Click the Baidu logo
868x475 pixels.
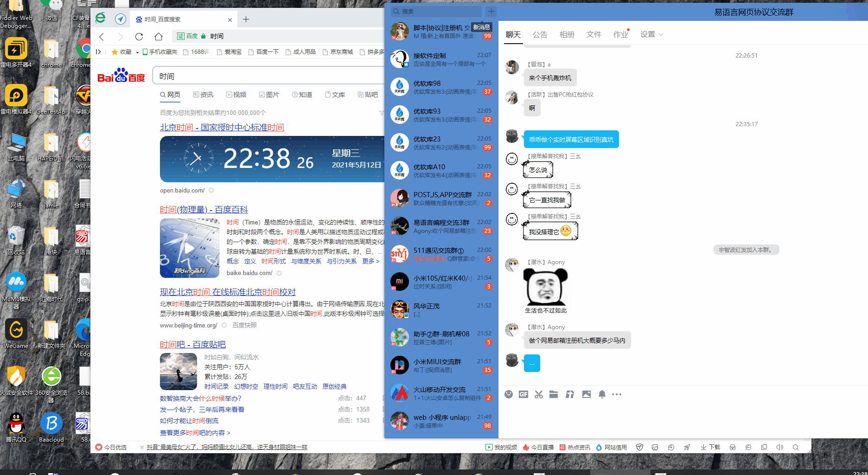point(121,76)
